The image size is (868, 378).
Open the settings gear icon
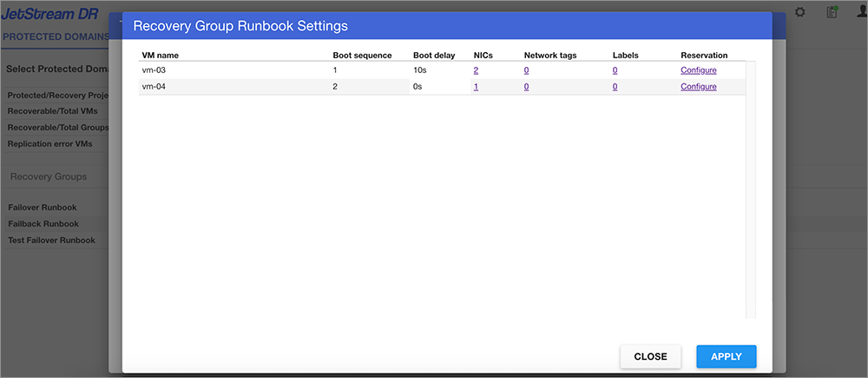800,12
